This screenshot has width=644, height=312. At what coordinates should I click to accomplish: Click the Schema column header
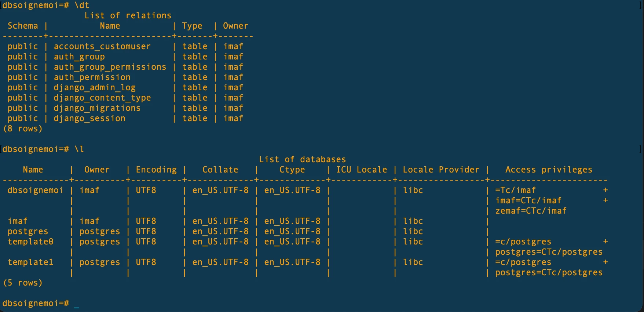click(23, 26)
